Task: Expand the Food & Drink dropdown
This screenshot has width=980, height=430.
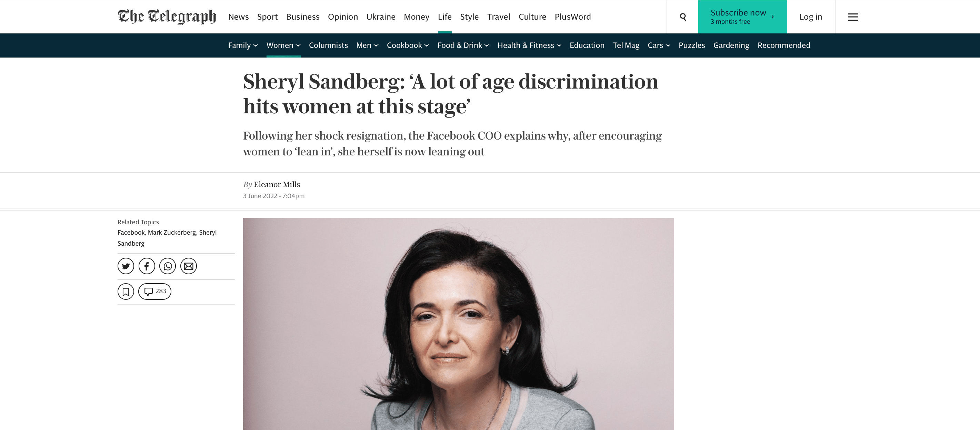Action: coord(463,45)
